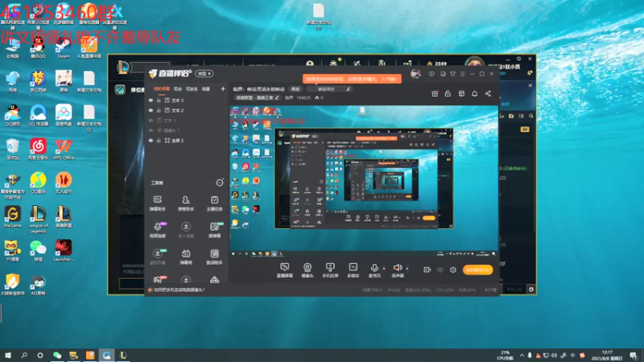Image resolution: width=644 pixels, height=362 pixels.
Task: Click the record video icon in bottom bar
Action: click(427, 269)
